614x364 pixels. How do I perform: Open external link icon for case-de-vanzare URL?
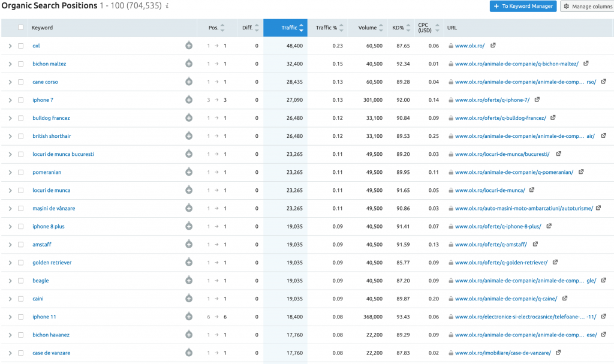558,353
